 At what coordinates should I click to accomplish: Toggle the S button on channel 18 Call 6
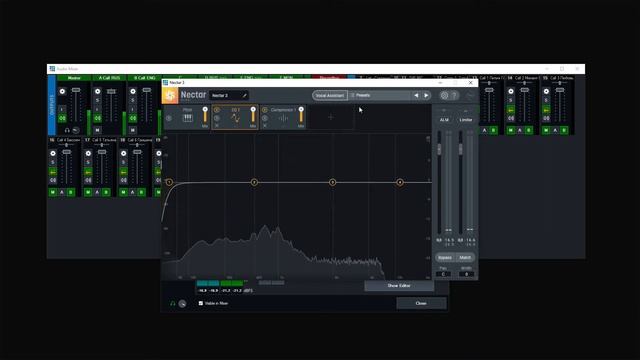tap(123, 162)
